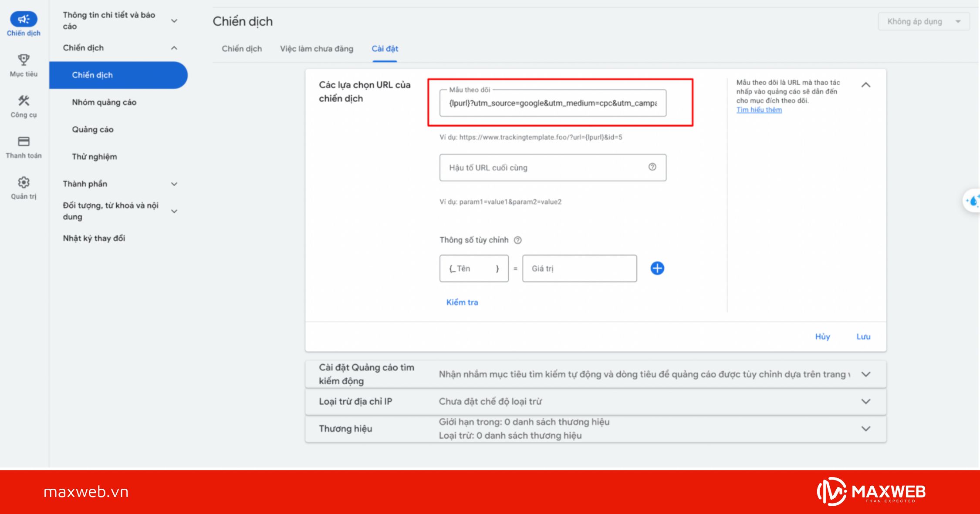Viewport: 980px width, 514px height.
Task: Expand the Loại trừ địa chỉ IP row
Action: point(866,401)
